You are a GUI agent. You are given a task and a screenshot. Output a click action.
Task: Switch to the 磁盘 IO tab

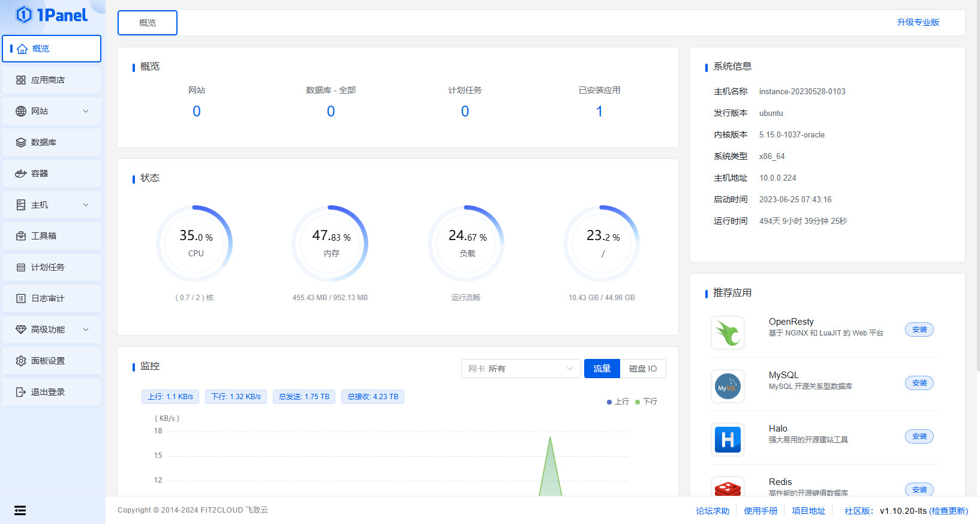coord(643,369)
